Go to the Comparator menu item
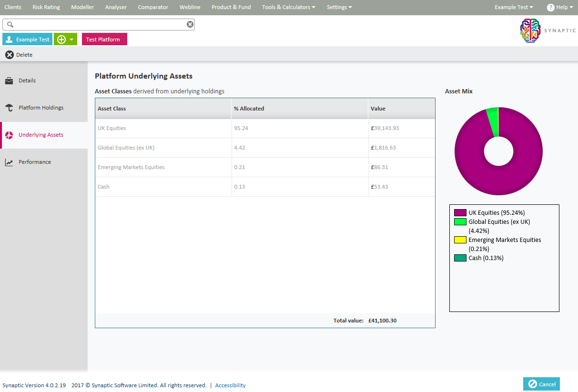 pyautogui.click(x=153, y=7)
